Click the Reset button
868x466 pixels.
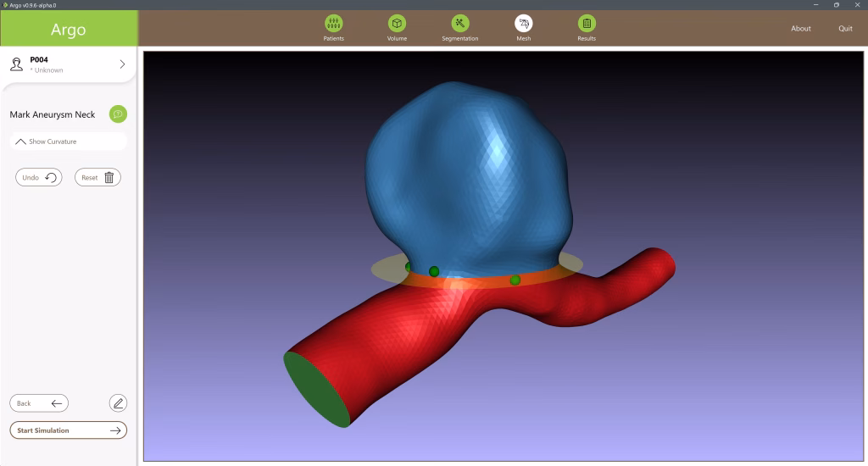click(x=97, y=178)
